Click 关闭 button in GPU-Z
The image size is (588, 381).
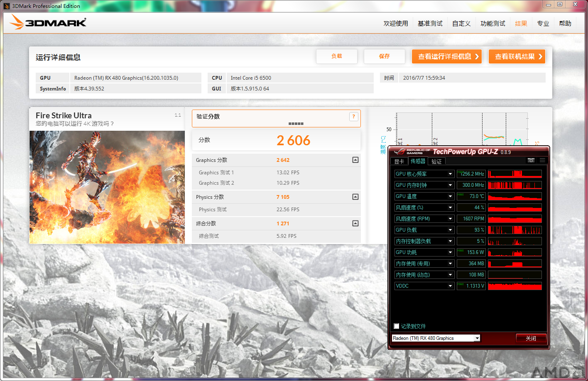tap(531, 338)
